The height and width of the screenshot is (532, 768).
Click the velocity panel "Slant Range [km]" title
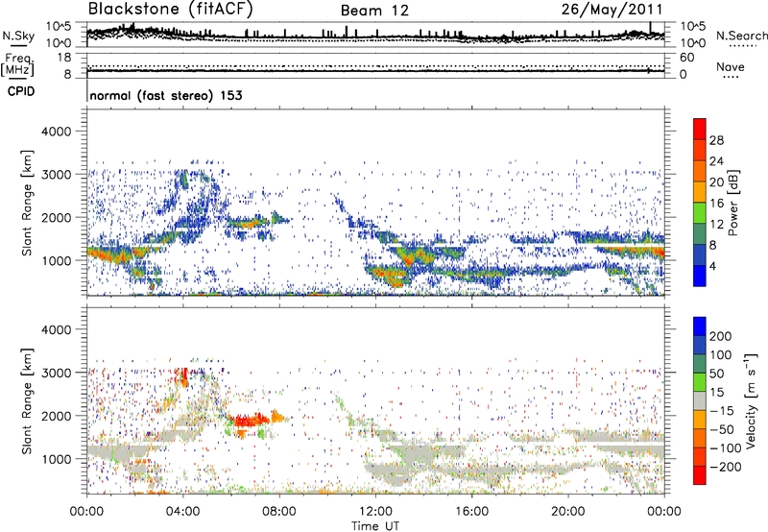[27, 400]
